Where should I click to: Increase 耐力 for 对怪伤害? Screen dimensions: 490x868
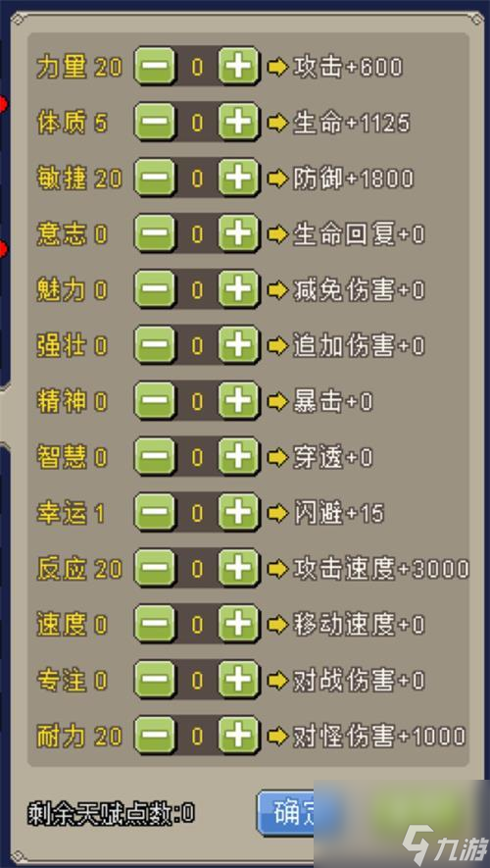[239, 737]
